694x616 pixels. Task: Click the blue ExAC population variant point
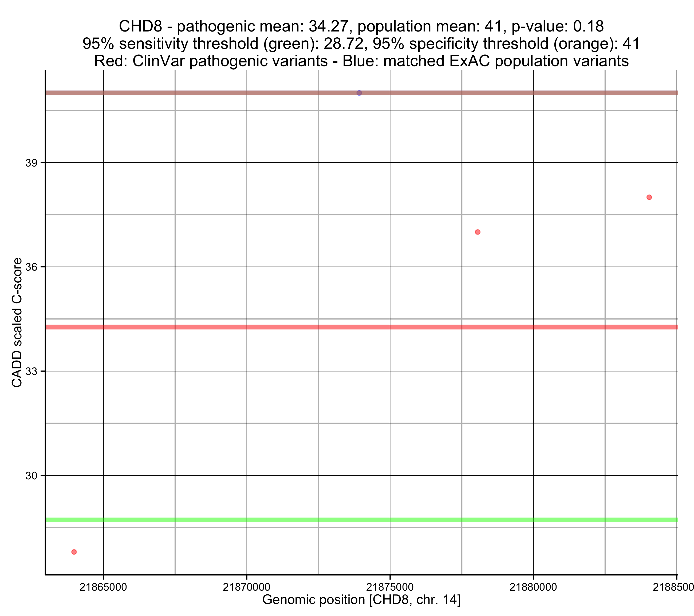click(x=359, y=93)
